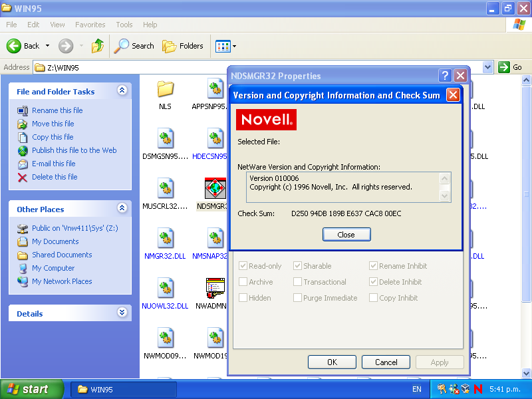Select the NDSMGR32 application icon
Image resolution: width=532 pixels, height=399 pixels.
coord(215,188)
